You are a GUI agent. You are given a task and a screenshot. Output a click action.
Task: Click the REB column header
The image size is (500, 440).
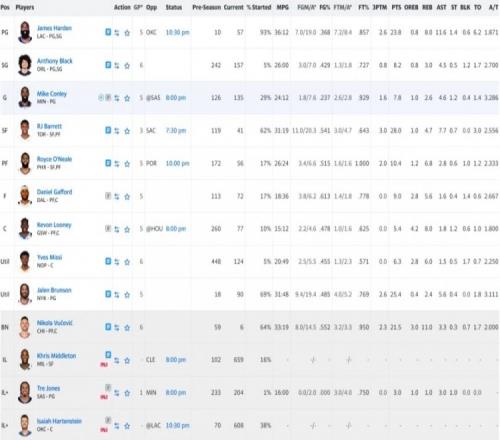click(x=427, y=7)
